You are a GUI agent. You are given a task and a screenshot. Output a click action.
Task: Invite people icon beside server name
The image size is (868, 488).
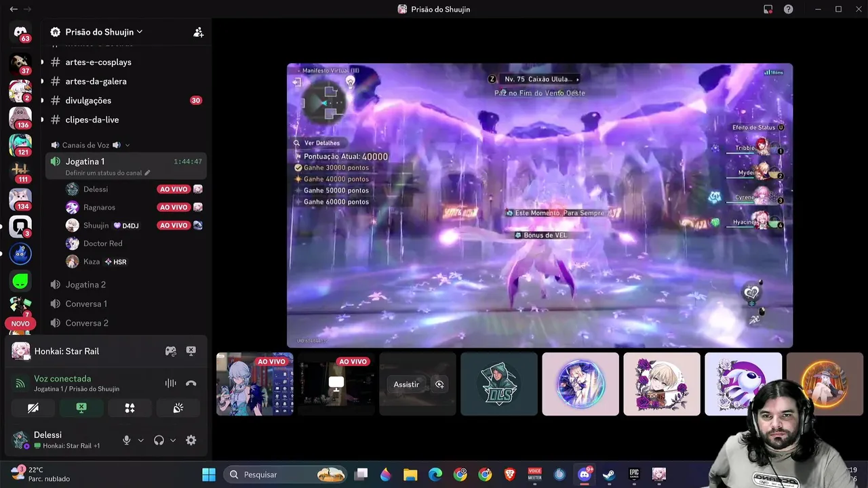(x=198, y=32)
